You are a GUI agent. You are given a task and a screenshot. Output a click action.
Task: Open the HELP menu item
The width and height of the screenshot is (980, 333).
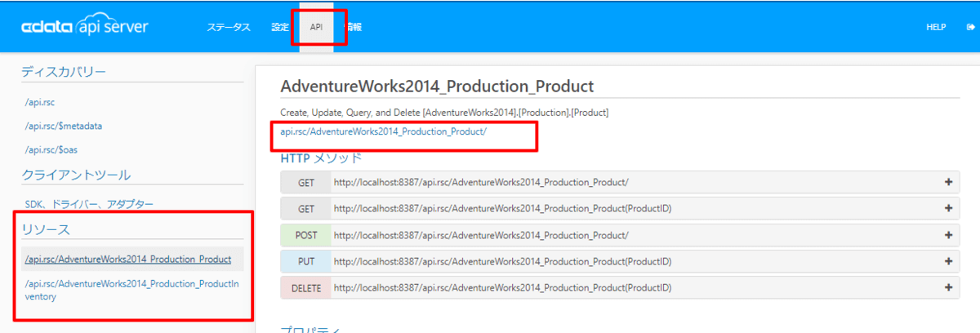[x=936, y=27]
